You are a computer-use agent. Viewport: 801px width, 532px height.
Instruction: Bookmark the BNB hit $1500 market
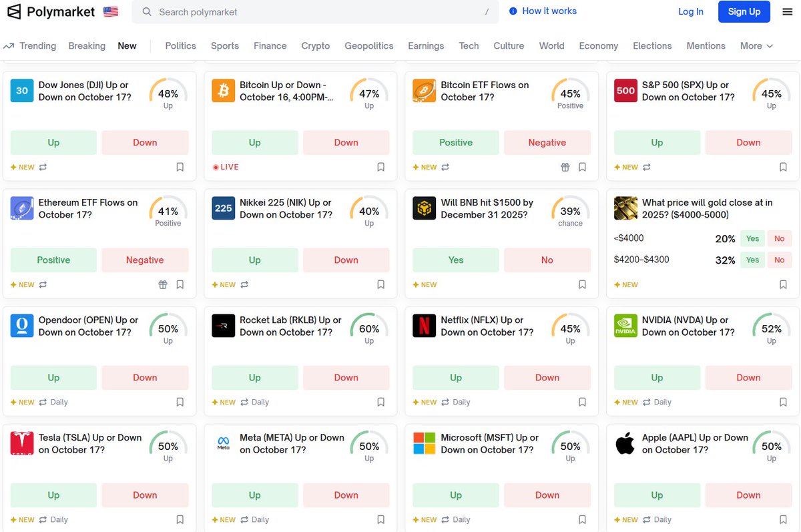tap(582, 284)
